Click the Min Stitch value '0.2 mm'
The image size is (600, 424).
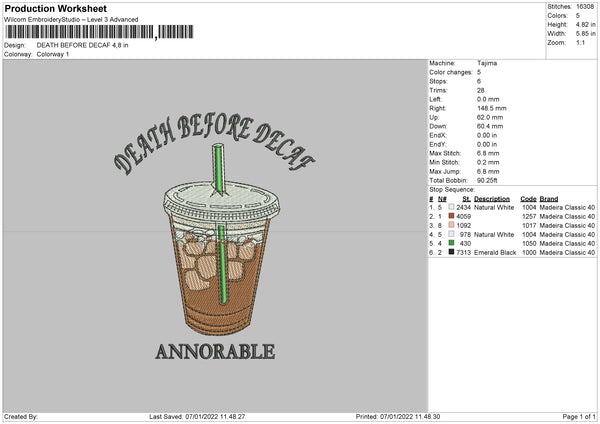pyautogui.click(x=488, y=162)
